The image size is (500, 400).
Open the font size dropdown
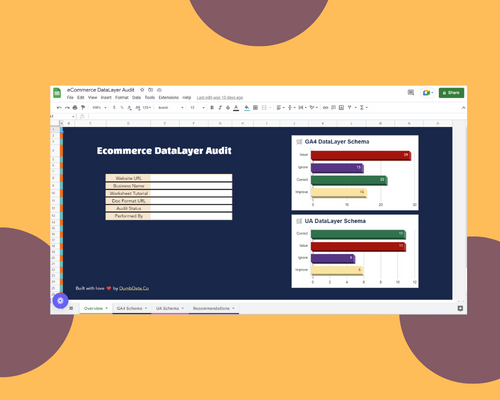point(197,107)
